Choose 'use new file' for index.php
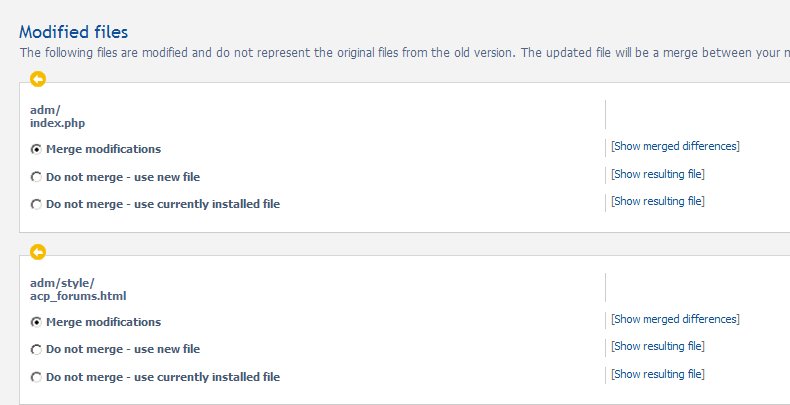790x405 pixels. coord(37,178)
